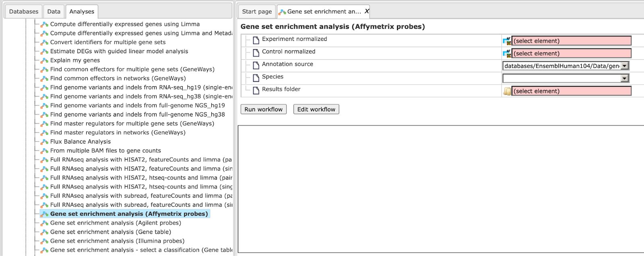The height and width of the screenshot is (256, 644).
Task: Switch to the Data tab
Action: coord(54,11)
